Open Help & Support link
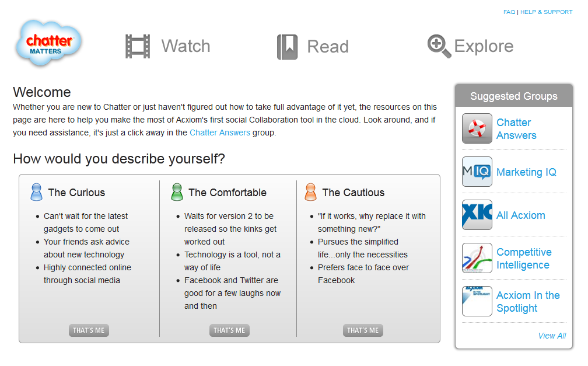The image size is (588, 366). [547, 12]
